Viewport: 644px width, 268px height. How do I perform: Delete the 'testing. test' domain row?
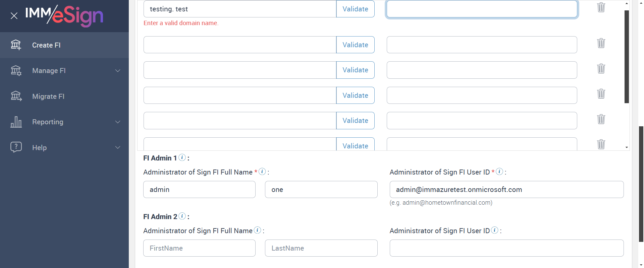[x=601, y=7]
